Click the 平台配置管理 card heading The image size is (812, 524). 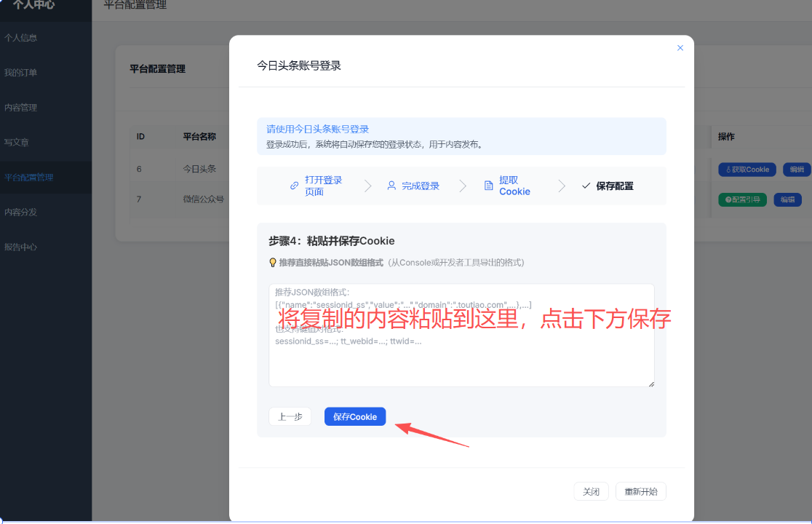[x=157, y=69]
